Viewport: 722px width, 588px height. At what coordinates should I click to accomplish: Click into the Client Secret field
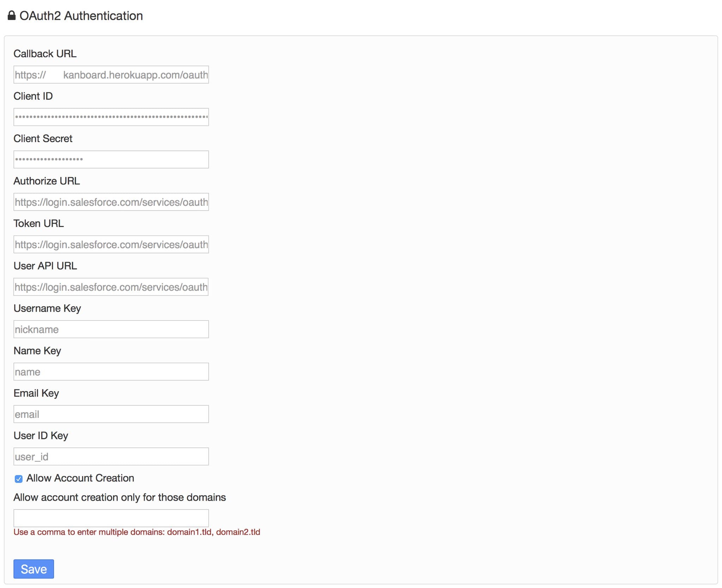tap(111, 159)
